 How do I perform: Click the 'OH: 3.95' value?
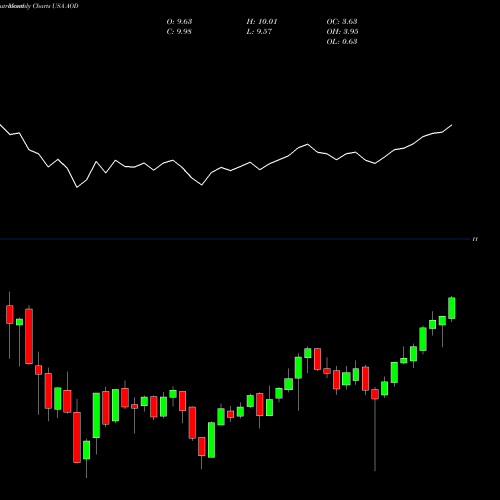click(342, 32)
